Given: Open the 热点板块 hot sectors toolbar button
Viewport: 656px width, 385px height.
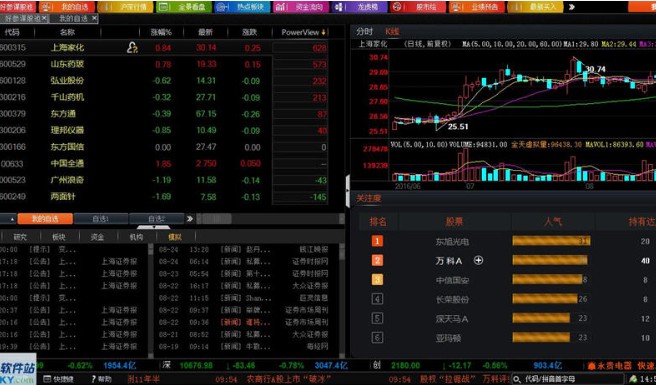Looking at the screenshot, I should (242, 7).
